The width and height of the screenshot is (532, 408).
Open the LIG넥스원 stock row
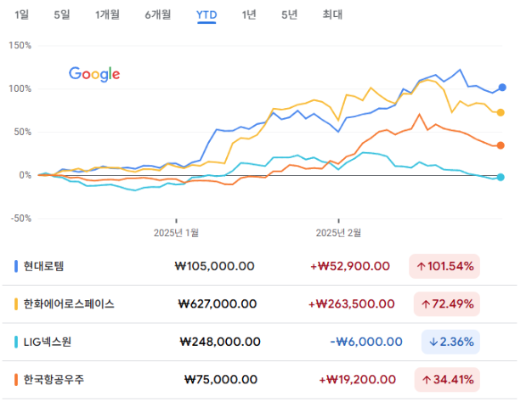point(259,342)
